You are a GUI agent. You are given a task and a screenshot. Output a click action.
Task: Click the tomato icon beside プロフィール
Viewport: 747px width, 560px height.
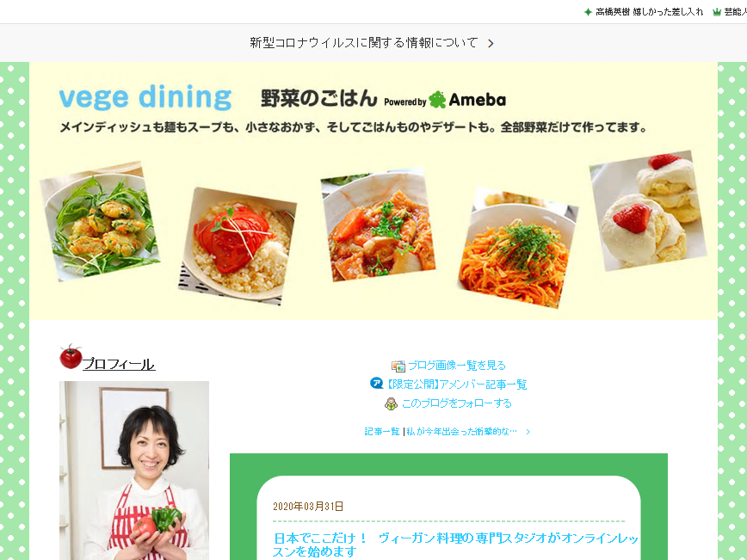71,357
